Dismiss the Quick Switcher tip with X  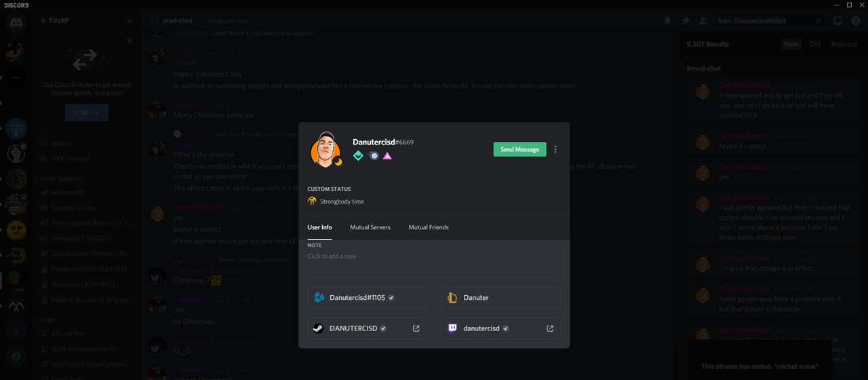130,41
